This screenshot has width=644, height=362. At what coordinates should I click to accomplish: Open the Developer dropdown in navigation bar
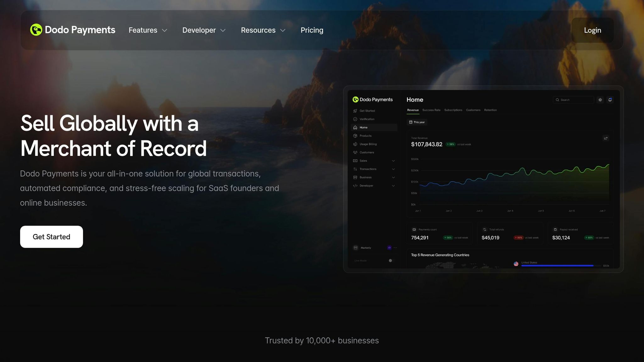coord(204,30)
